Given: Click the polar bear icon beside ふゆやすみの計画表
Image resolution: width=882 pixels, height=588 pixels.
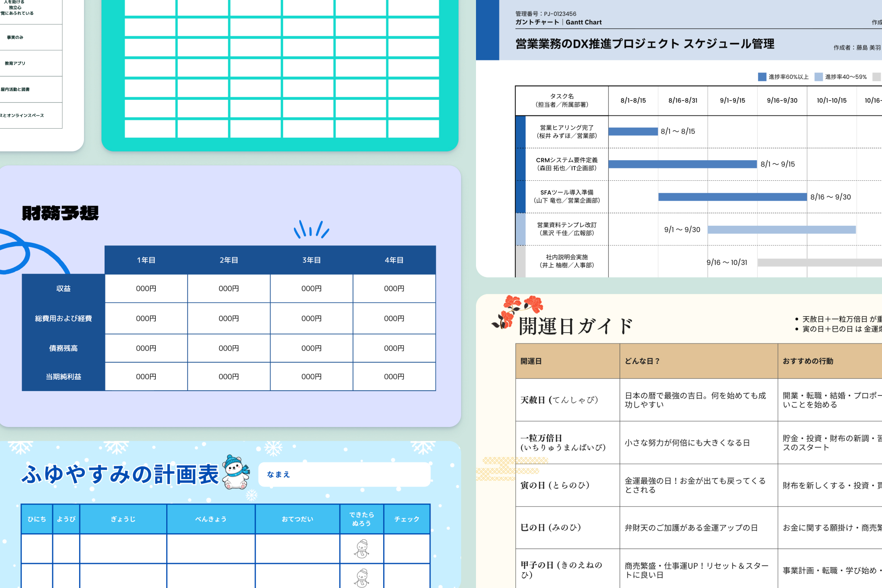Looking at the screenshot, I should click(236, 472).
